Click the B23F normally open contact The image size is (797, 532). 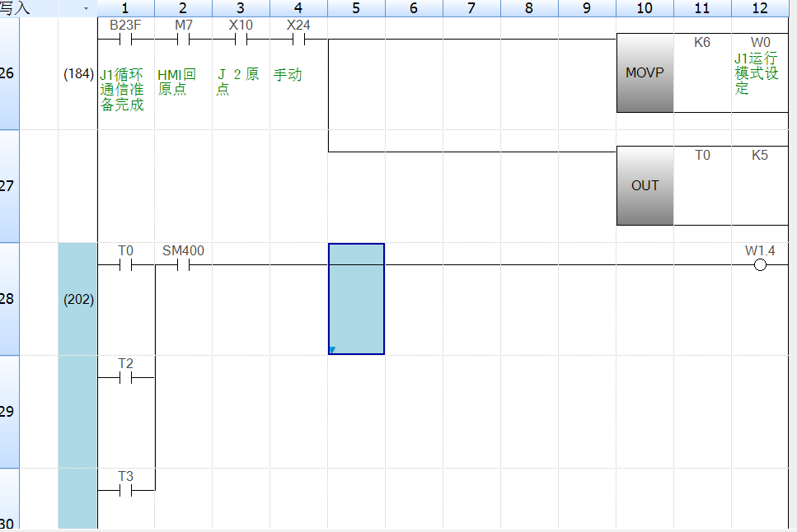click(x=125, y=39)
